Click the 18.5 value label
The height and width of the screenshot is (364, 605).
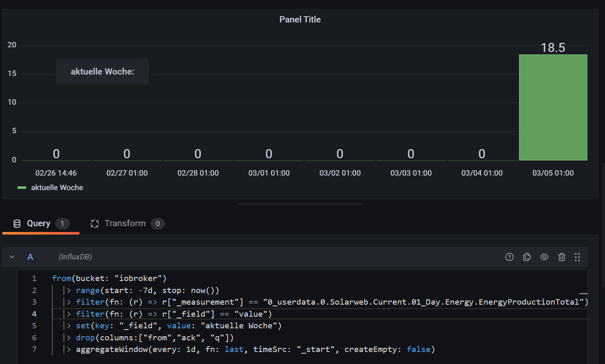(553, 48)
